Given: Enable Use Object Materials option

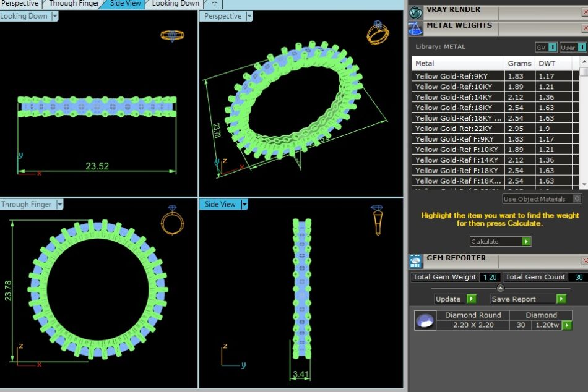Looking at the screenshot, I should tap(542, 199).
